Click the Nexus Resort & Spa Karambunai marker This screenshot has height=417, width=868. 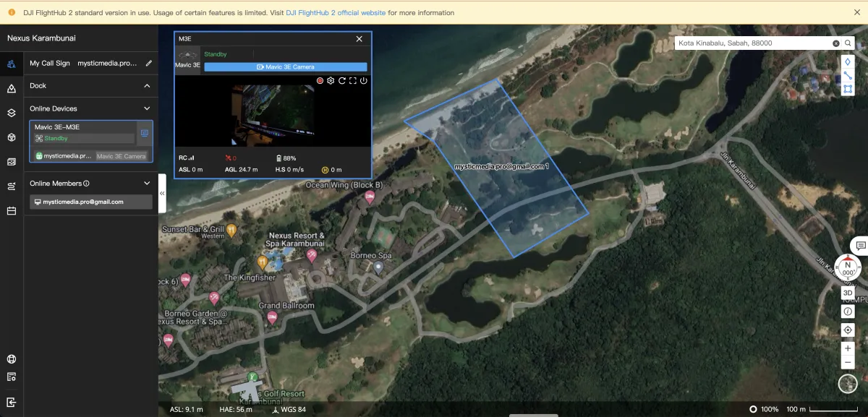312,254
